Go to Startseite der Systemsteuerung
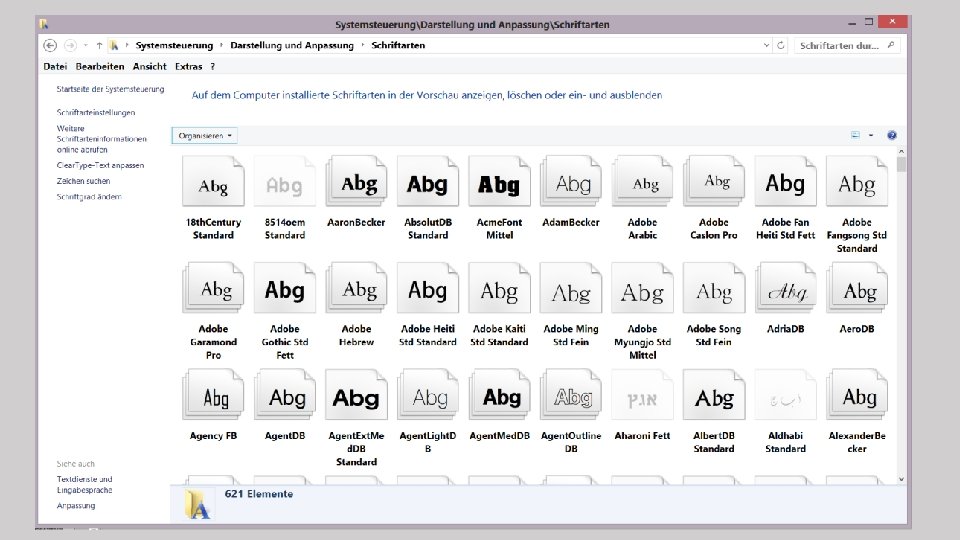960x540 pixels. [x=110, y=89]
